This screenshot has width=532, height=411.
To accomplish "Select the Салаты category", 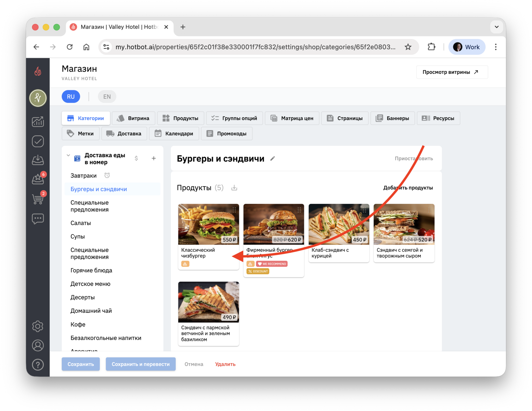I will pyautogui.click(x=81, y=223).
